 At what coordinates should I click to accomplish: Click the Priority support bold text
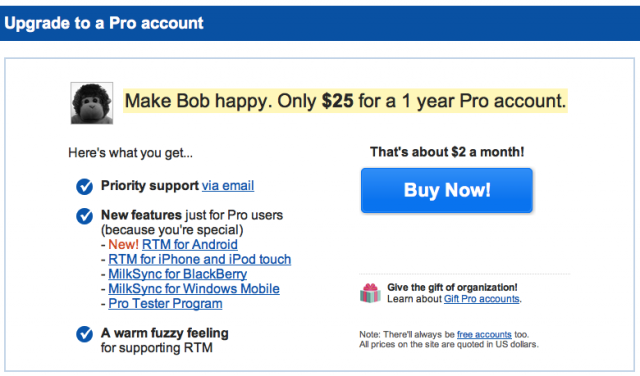coord(150,186)
